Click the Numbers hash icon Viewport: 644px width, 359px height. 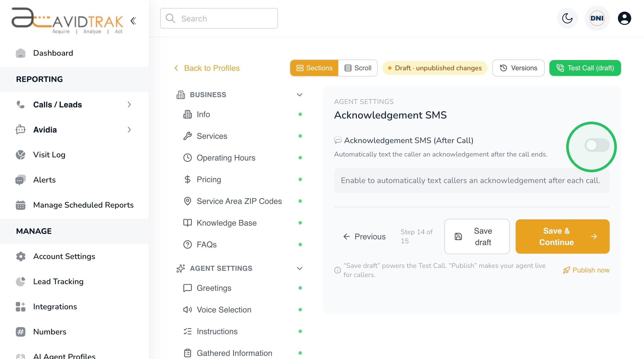tap(21, 332)
